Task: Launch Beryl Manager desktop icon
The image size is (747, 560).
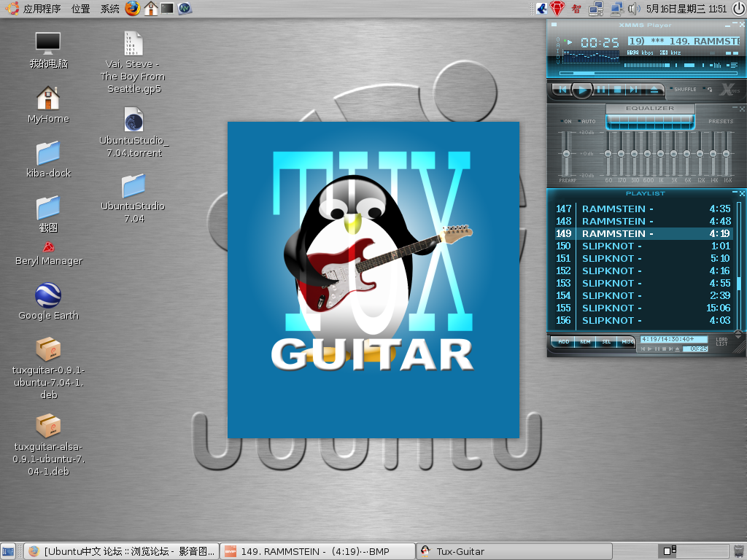Action: click(49, 254)
